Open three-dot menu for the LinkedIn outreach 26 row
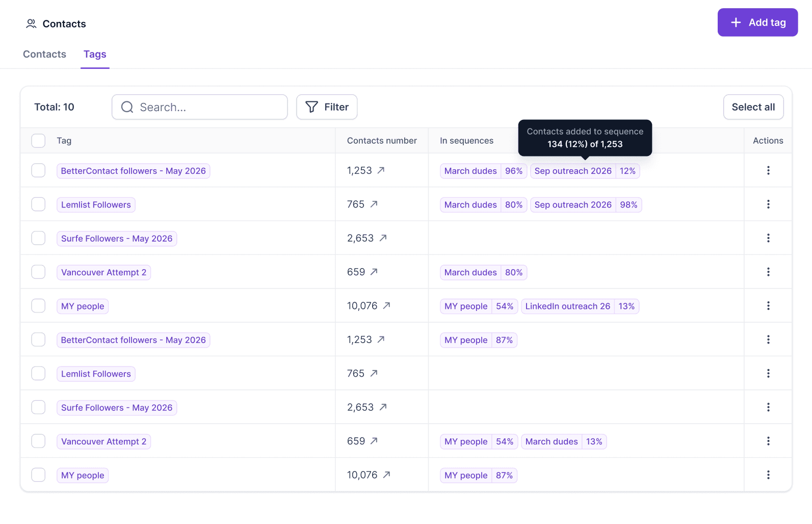The height and width of the screenshot is (524, 812). pyautogui.click(x=768, y=306)
